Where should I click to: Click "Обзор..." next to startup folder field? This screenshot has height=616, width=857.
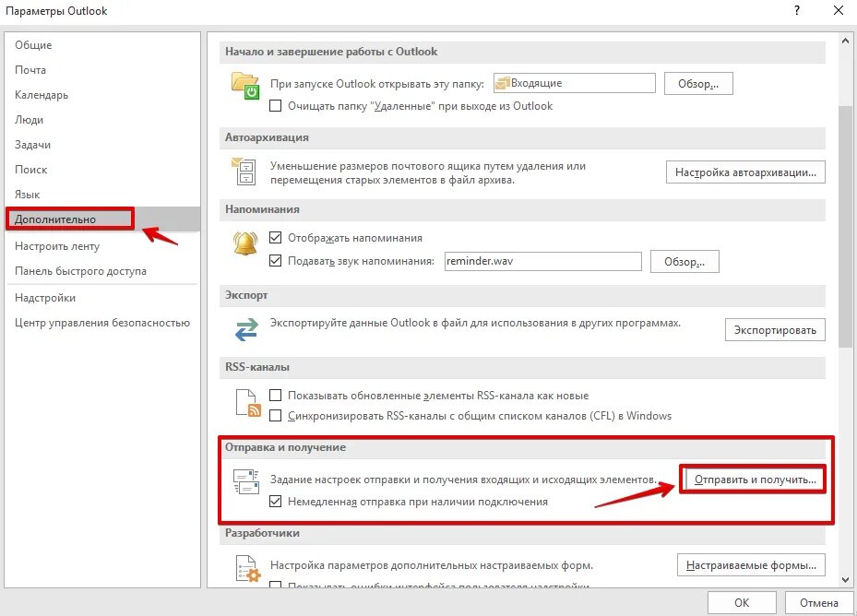pyautogui.click(x=698, y=84)
